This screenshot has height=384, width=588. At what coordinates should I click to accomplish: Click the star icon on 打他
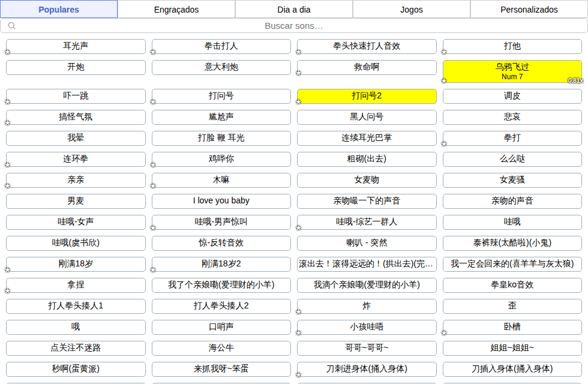(444, 52)
